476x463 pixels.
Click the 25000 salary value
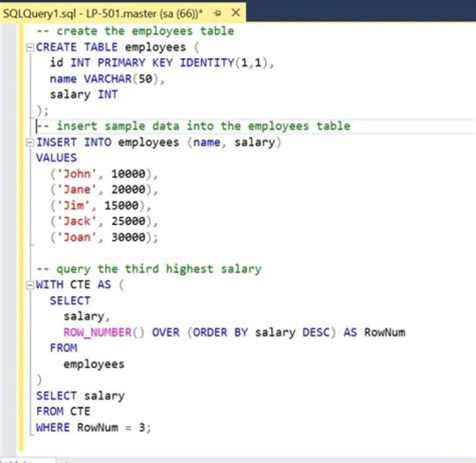pyautogui.click(x=128, y=221)
